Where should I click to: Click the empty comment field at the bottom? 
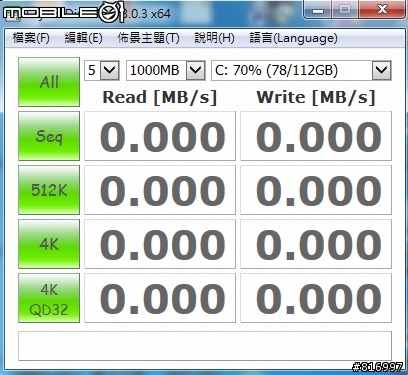point(205,346)
